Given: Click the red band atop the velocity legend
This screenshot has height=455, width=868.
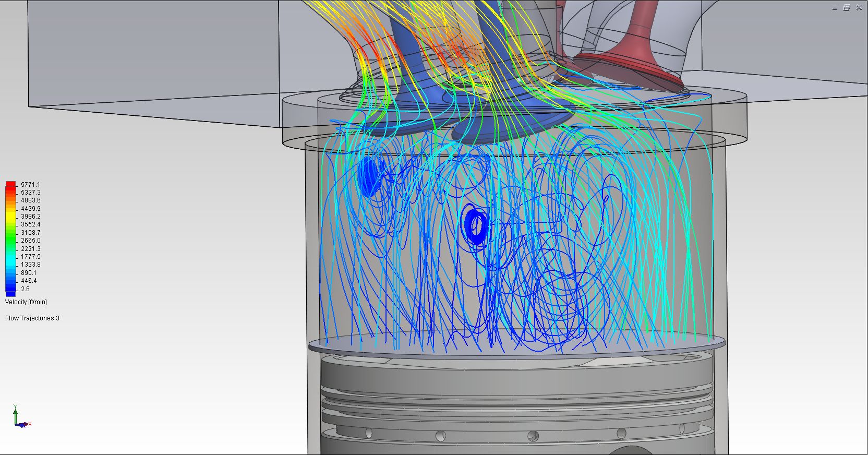Looking at the screenshot, I should (10, 185).
